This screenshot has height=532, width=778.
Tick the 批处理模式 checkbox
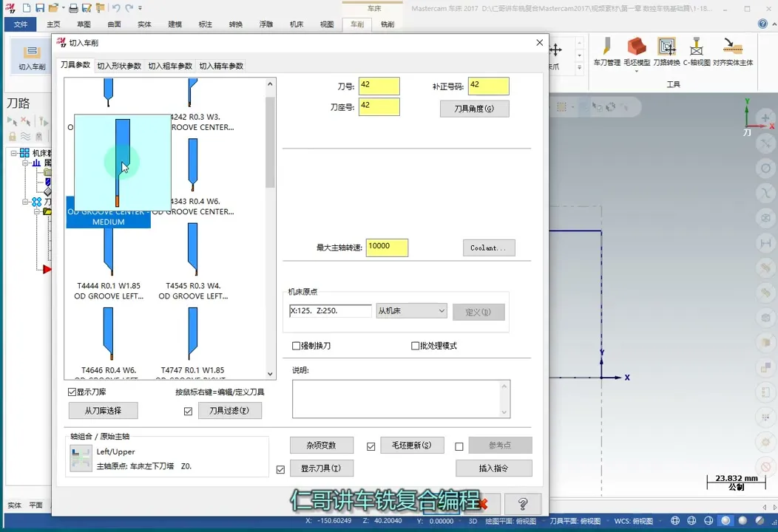click(416, 346)
